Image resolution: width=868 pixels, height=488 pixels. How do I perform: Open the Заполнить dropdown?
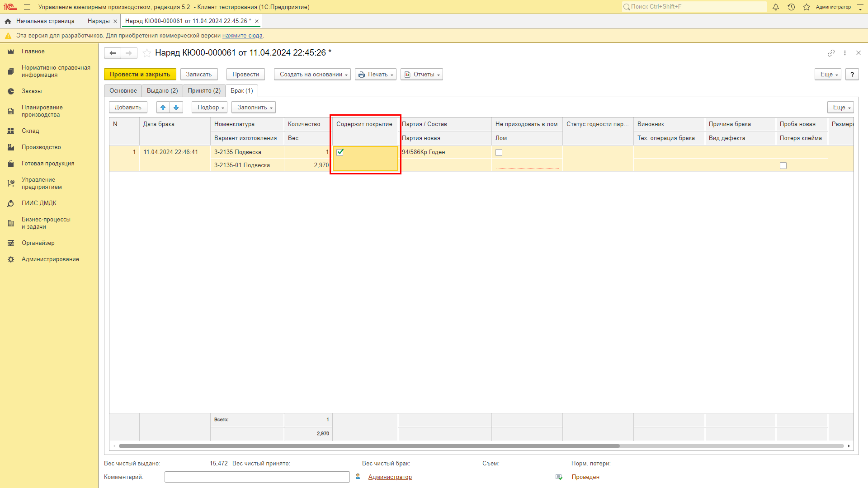click(254, 108)
